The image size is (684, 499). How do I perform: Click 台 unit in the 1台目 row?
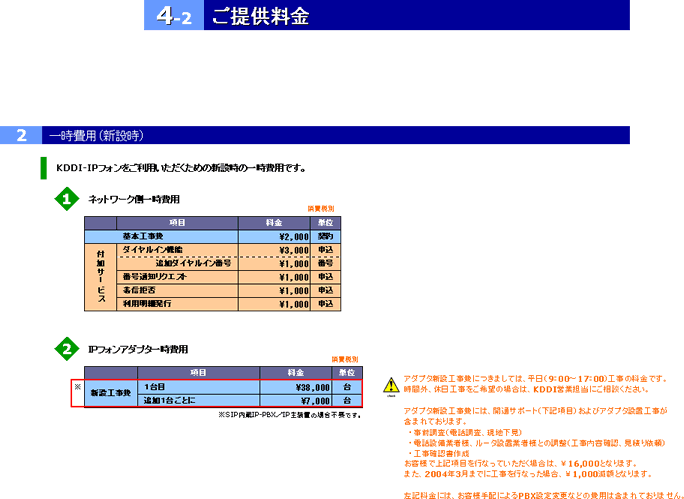click(347, 387)
